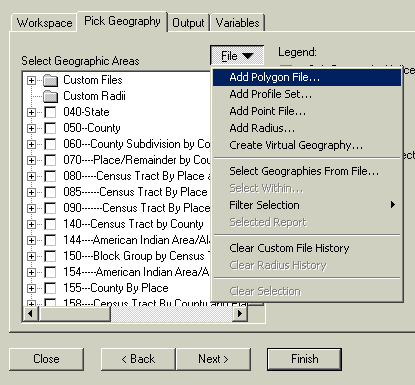The width and height of the screenshot is (415, 385).
Task: Select Add Radius menu item
Action: 307,128
